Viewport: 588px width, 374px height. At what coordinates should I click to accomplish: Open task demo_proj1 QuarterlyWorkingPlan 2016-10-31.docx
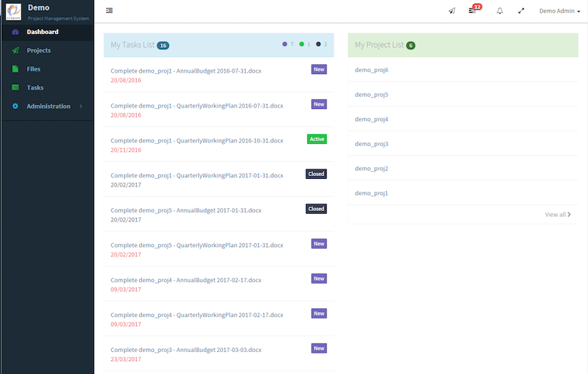pyautogui.click(x=197, y=140)
